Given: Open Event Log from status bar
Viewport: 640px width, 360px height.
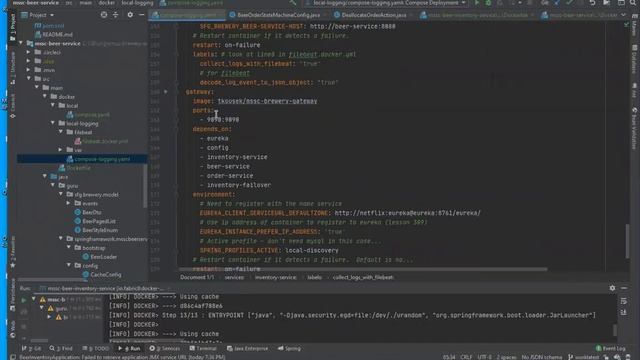Looking at the screenshot, I should click(611, 349).
